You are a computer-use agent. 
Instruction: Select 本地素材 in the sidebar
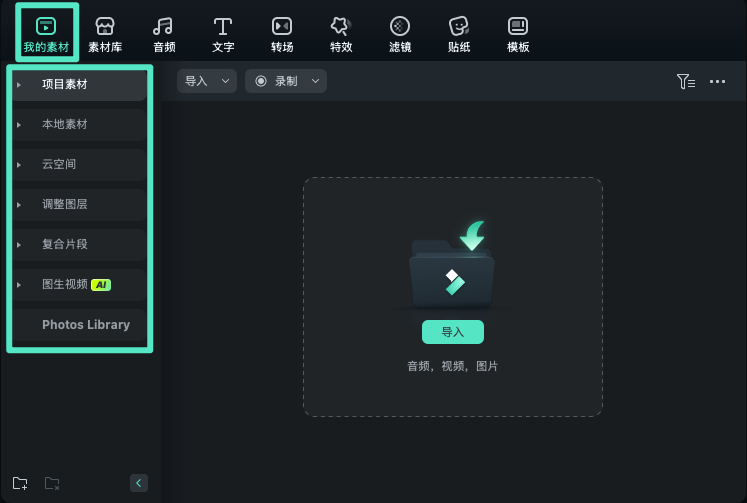(80, 125)
